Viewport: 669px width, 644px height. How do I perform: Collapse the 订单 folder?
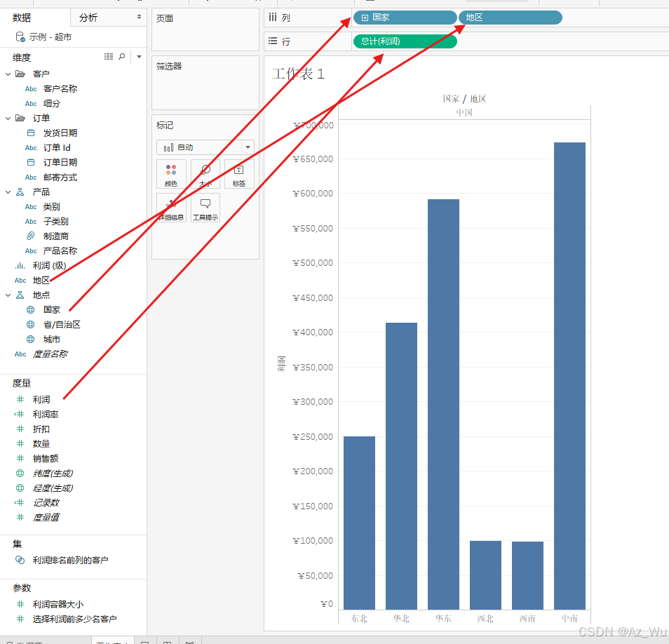click(x=8, y=119)
